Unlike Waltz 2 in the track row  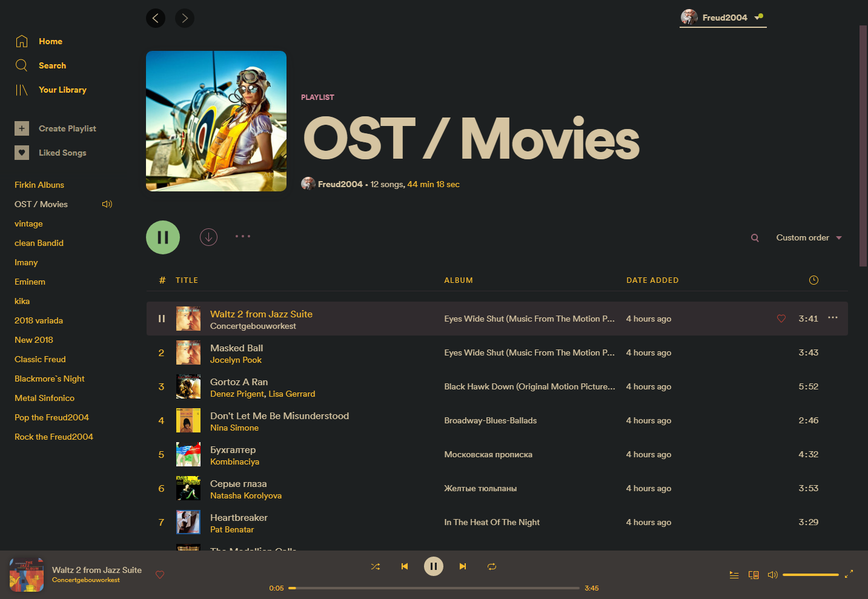point(781,319)
